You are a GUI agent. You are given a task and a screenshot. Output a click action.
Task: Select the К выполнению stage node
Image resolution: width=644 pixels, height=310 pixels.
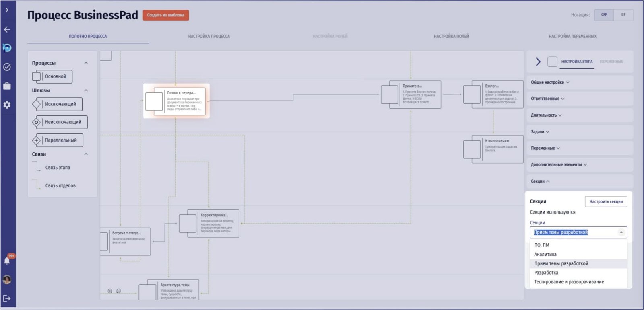point(493,149)
